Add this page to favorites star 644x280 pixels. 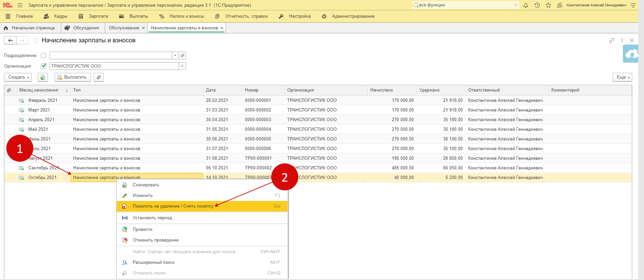coord(36,41)
